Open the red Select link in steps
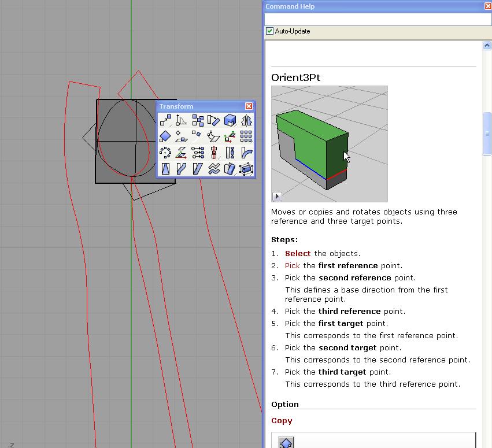Image resolution: width=492 pixels, height=448 pixels. pyautogui.click(x=297, y=254)
